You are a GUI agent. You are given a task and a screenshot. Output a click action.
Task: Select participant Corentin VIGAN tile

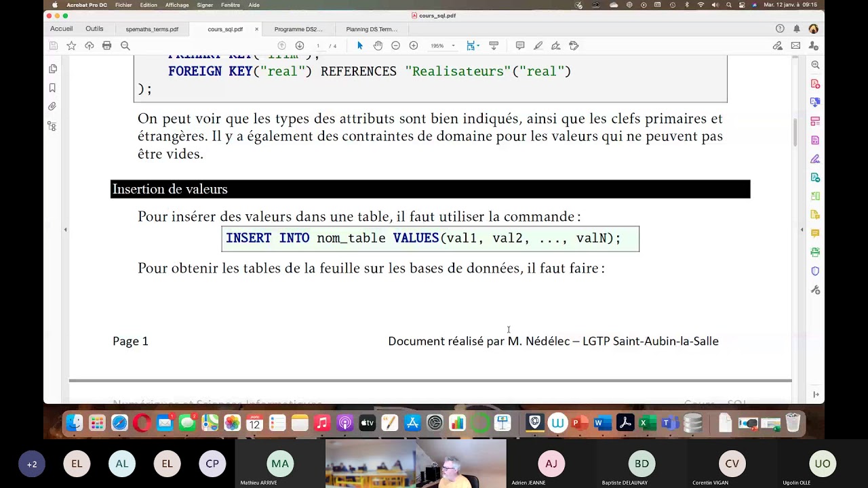coord(732,465)
